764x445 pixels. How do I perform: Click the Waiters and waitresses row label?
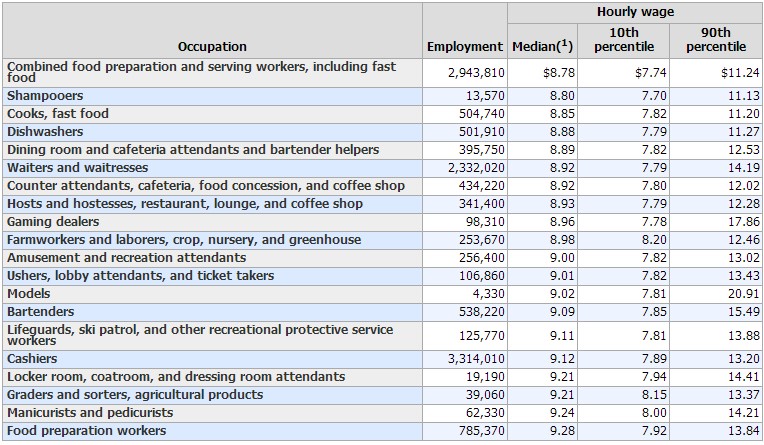[77, 167]
